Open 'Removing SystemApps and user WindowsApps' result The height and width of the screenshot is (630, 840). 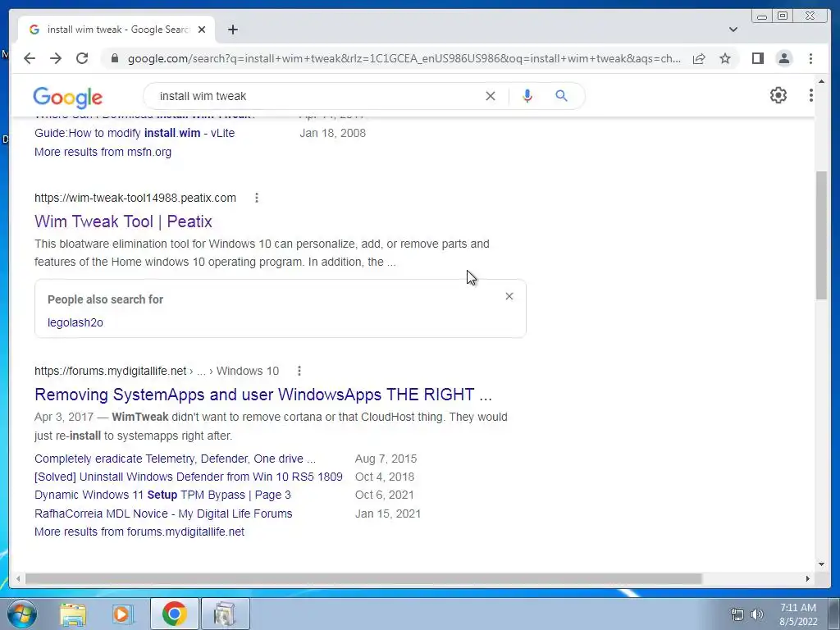click(x=263, y=395)
